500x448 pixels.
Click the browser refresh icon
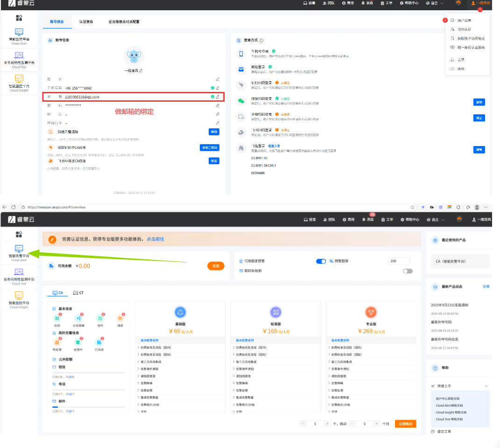pos(13,207)
